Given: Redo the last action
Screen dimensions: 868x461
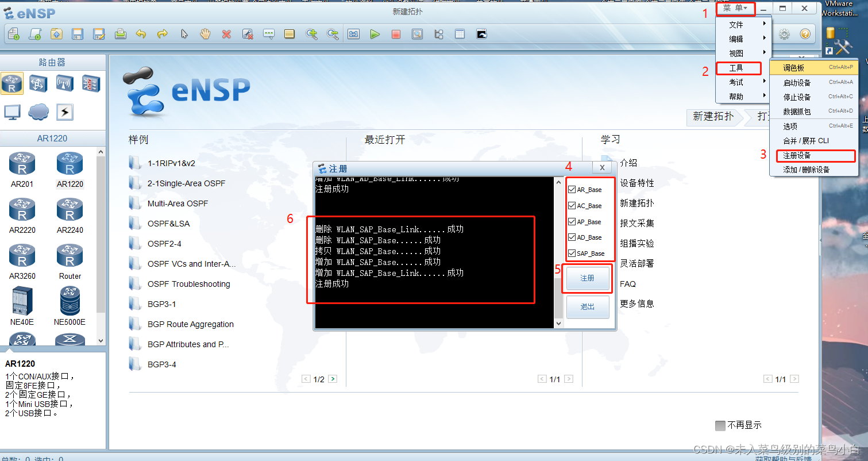Looking at the screenshot, I should 163,34.
